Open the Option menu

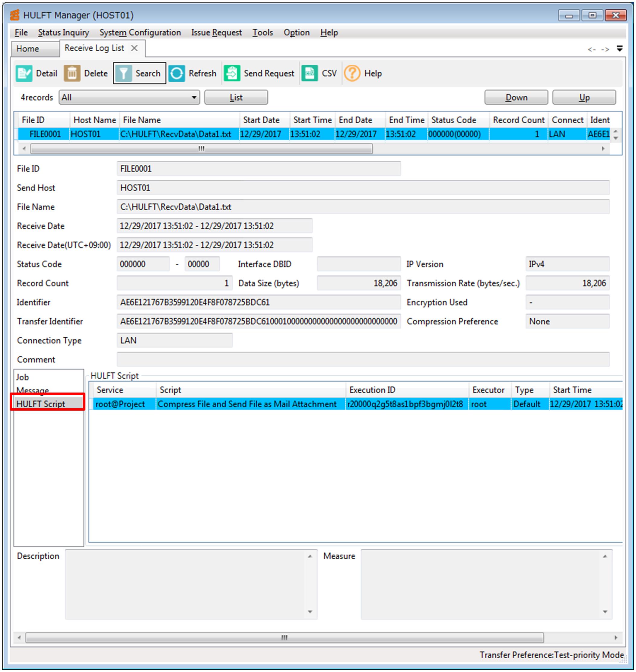[x=296, y=33]
